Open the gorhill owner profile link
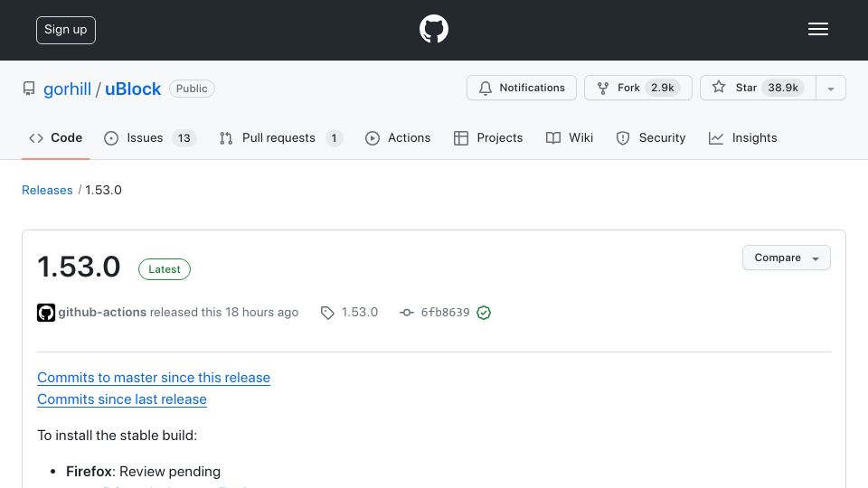Screen dimensions: 868x488 coord(67,89)
